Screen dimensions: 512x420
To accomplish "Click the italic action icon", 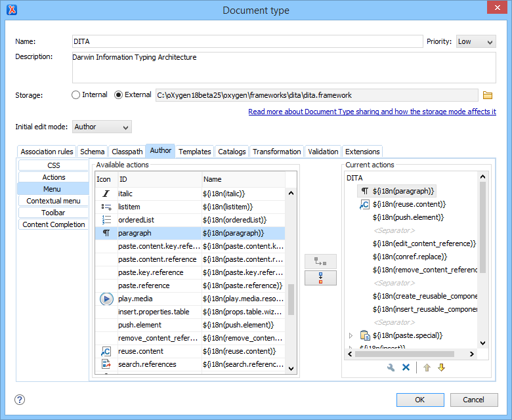I will pos(106,194).
